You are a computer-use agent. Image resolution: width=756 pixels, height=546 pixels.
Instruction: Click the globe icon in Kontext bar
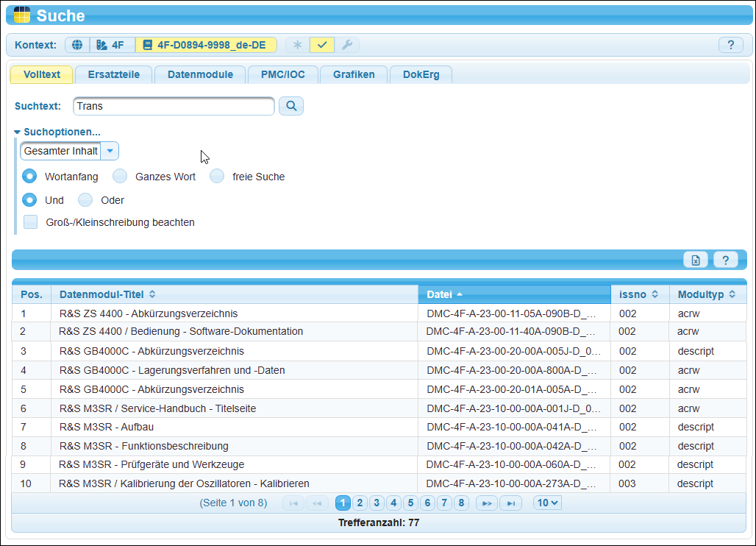(77, 45)
